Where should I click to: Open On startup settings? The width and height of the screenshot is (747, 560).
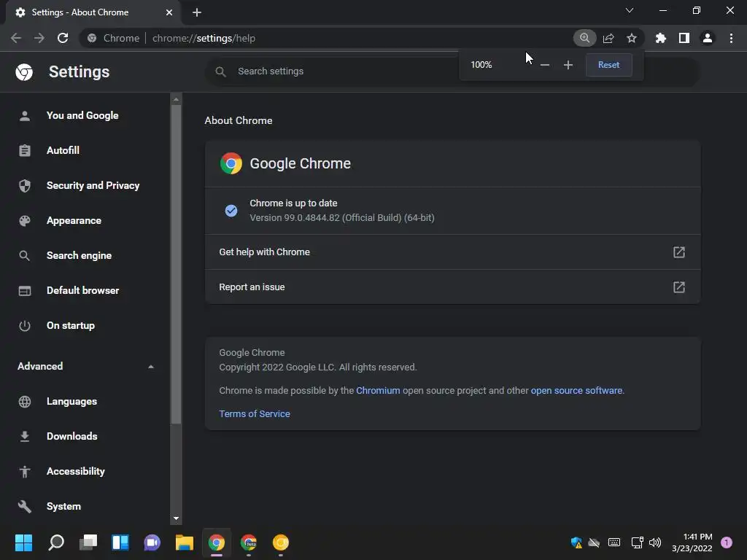[71, 326]
